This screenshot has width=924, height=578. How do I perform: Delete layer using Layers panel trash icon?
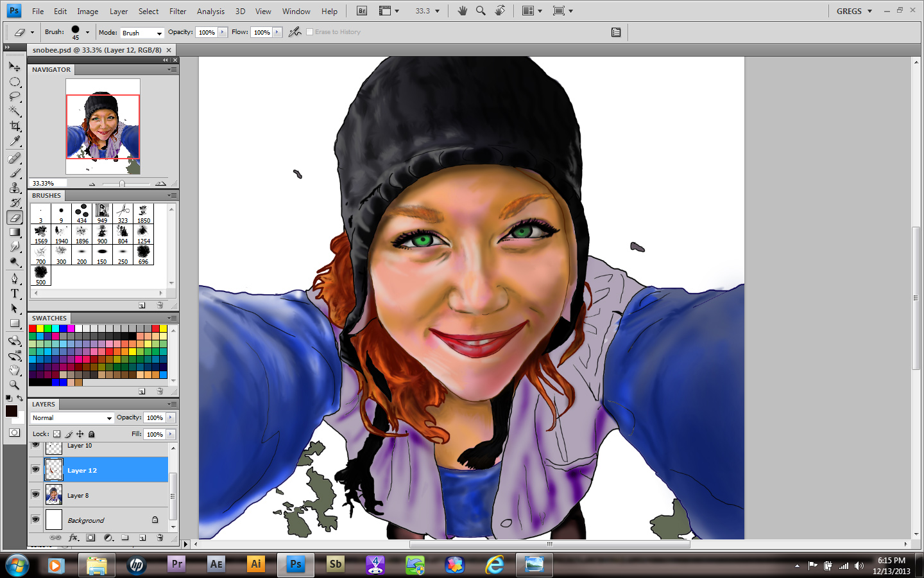[x=160, y=538]
